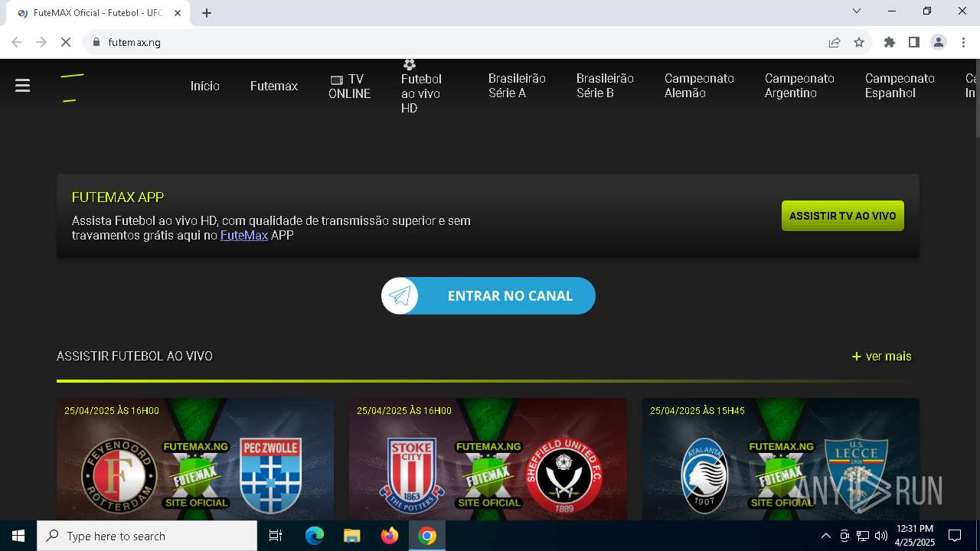Image resolution: width=980 pixels, height=551 pixels.
Task: Bookmark this page with the star icon
Action: 859,42
